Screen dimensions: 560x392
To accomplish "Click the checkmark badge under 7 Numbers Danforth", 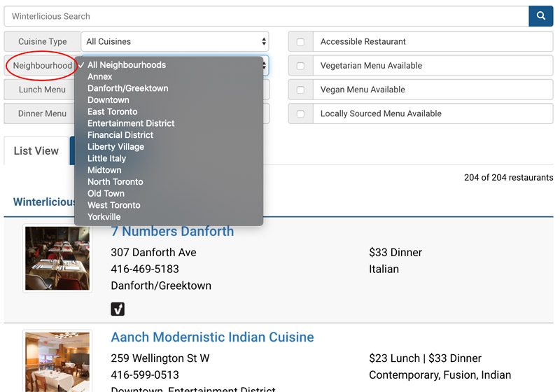I will (x=118, y=309).
